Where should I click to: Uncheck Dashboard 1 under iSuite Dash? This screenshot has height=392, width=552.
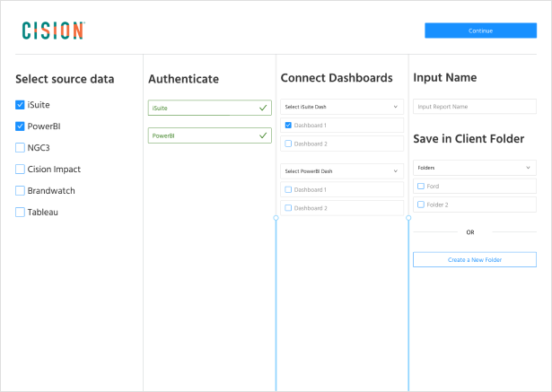(288, 126)
